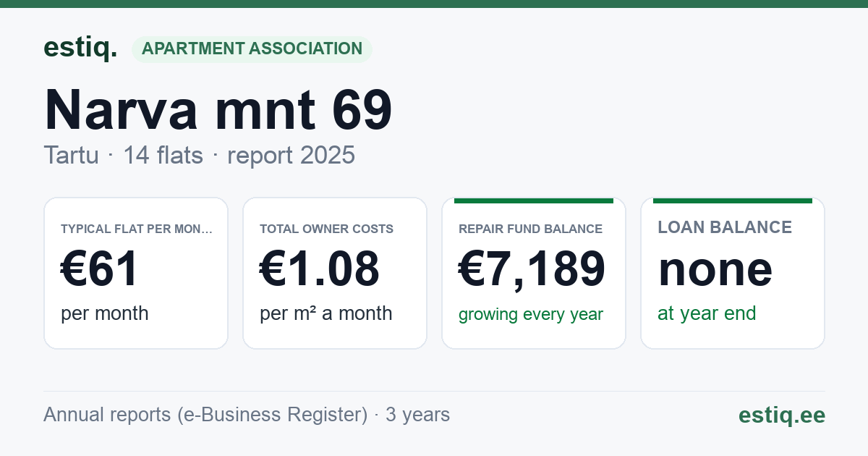Image resolution: width=868 pixels, height=456 pixels.
Task: Select the €1.08 value
Action: pyautogui.click(x=319, y=269)
